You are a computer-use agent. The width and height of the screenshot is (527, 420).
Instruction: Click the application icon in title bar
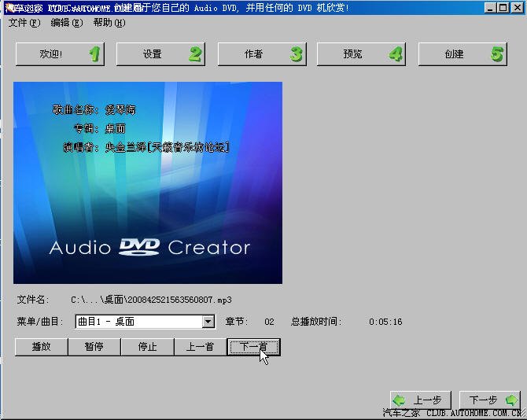[x=7, y=7]
